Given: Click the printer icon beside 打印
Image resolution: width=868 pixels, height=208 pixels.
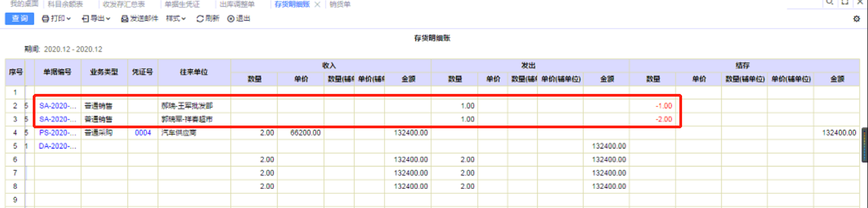Looking at the screenshot, I should coord(46,19).
